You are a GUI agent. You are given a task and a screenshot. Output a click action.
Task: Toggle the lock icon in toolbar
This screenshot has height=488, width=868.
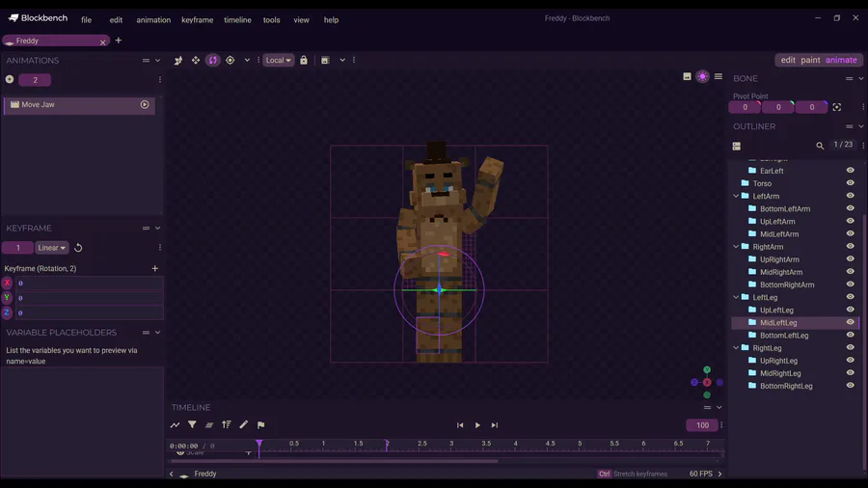304,61
